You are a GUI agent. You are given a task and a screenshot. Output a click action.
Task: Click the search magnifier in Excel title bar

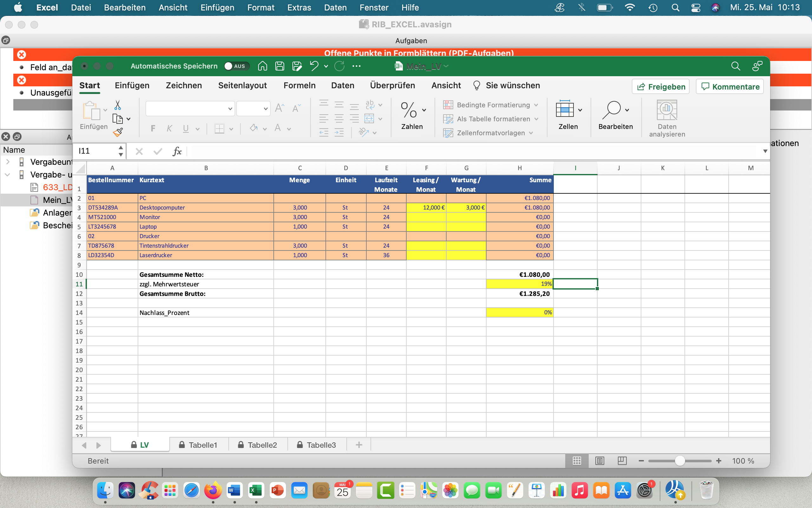(736, 66)
